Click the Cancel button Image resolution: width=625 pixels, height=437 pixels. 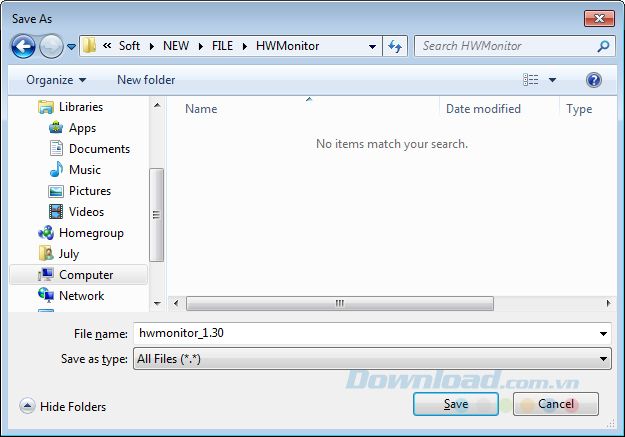(556, 404)
